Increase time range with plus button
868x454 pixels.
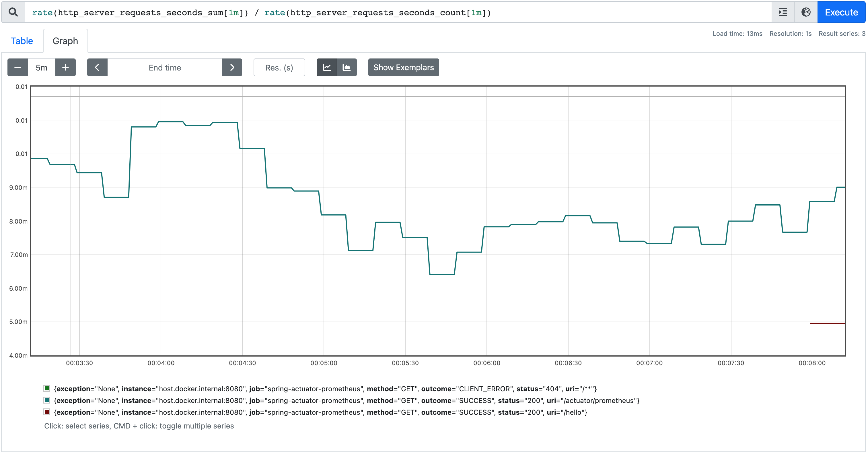pos(65,67)
